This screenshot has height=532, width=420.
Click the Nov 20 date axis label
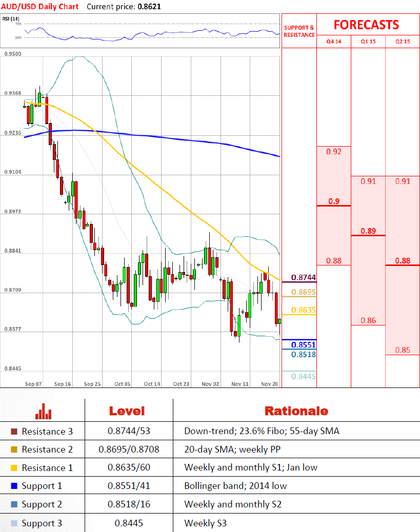pos(270,384)
